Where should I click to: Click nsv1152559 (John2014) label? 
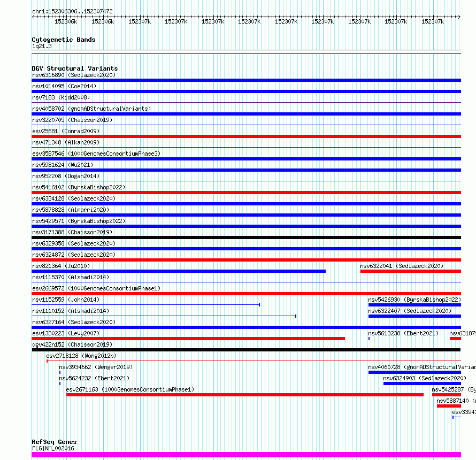(x=66, y=300)
